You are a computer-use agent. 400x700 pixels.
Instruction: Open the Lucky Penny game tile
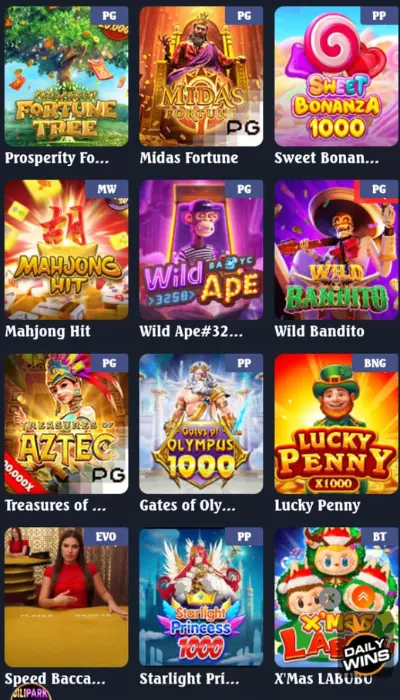pos(336,424)
